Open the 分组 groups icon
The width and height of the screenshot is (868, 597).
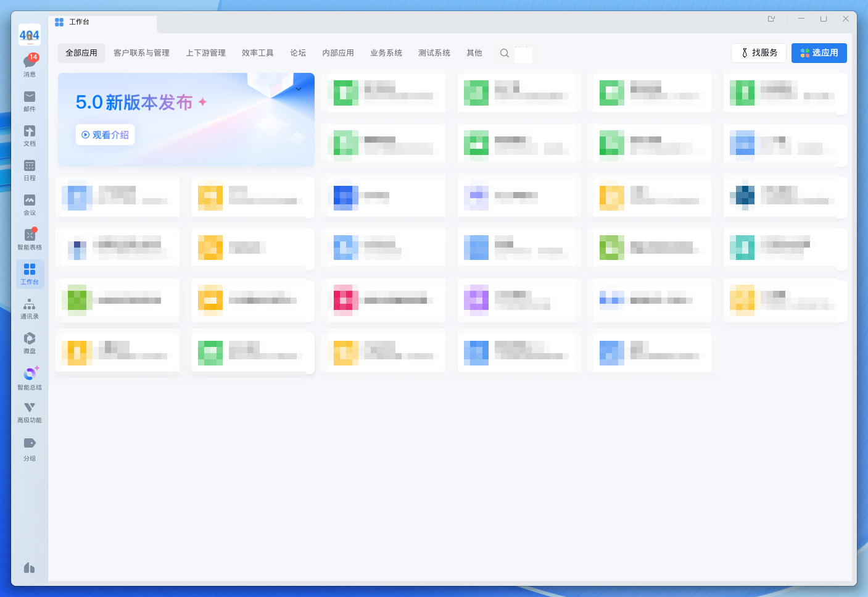click(x=30, y=449)
